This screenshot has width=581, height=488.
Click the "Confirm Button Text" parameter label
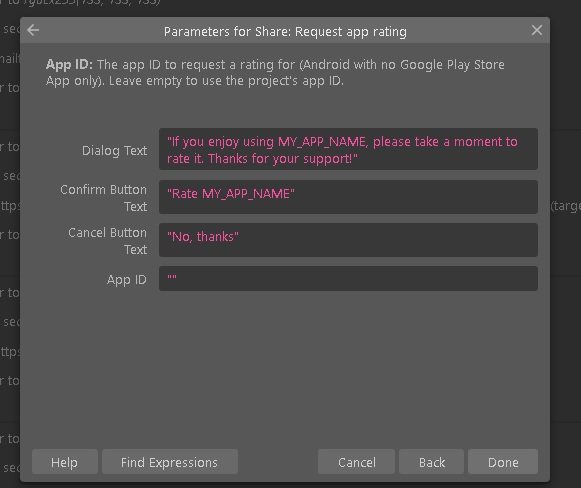[104, 198]
